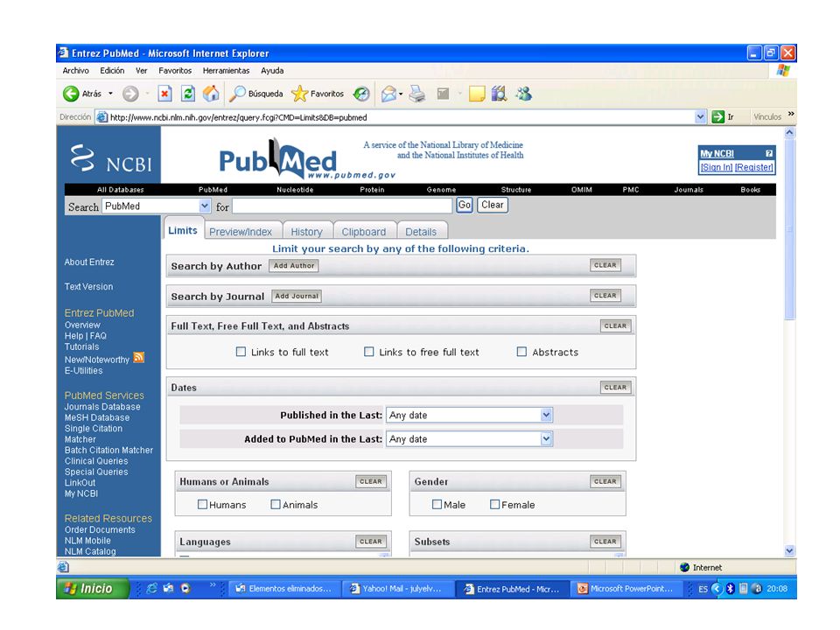The image size is (840, 630).
Task: Clear the Dates limits section
Action: click(x=615, y=388)
